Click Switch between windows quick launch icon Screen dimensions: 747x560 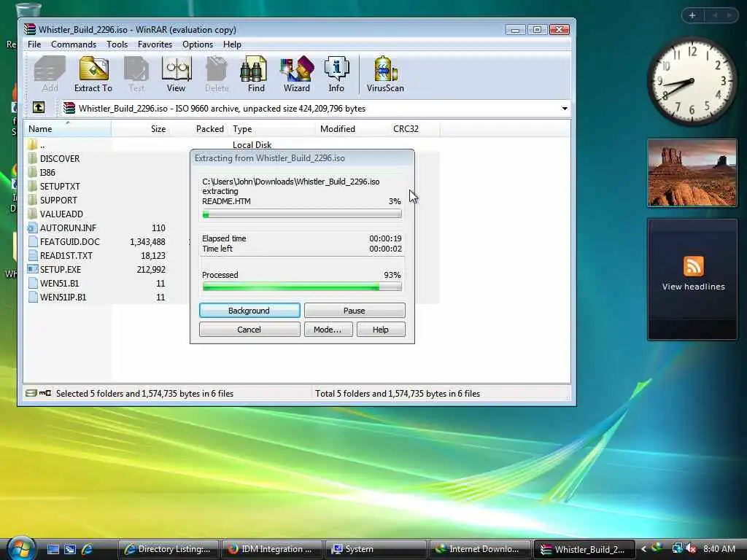tap(69, 549)
